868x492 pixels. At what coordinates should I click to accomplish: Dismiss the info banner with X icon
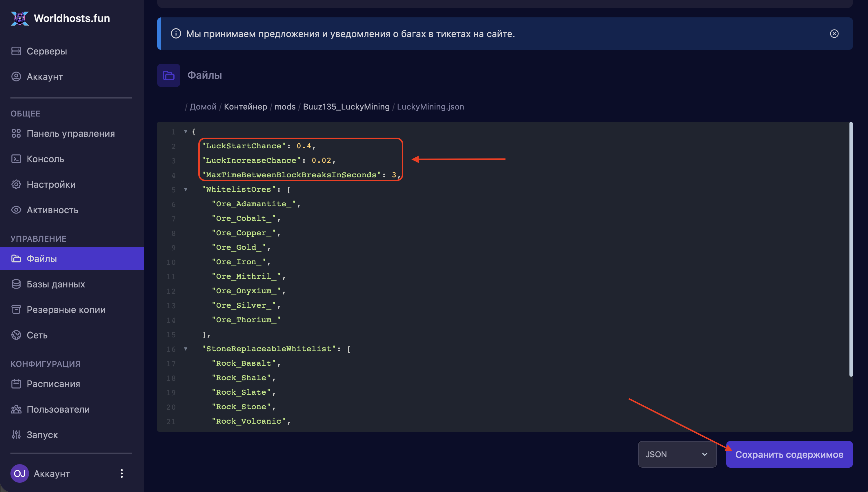(834, 34)
